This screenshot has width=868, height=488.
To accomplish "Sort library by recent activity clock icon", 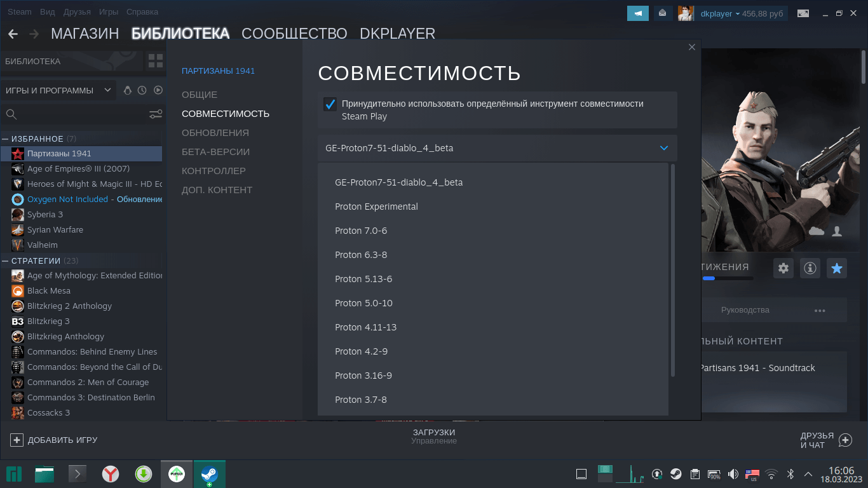I will point(142,90).
